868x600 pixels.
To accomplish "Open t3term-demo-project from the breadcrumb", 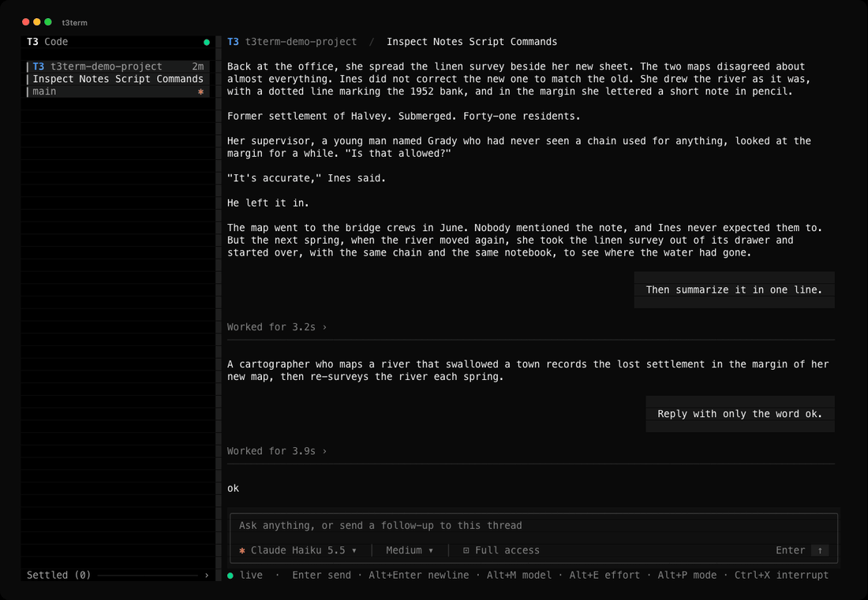I will click(x=301, y=42).
